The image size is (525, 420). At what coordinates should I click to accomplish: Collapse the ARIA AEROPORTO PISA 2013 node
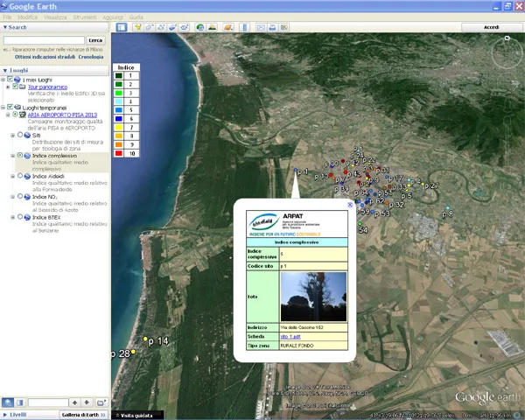(8, 115)
